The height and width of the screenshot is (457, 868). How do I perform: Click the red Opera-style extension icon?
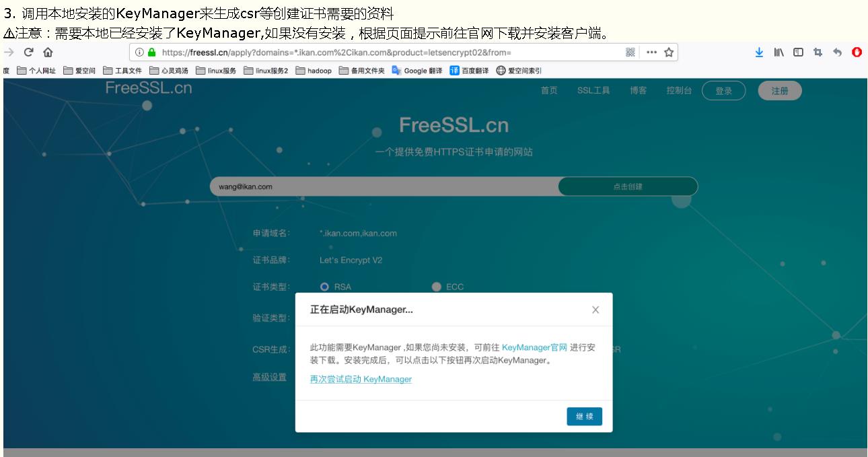point(857,52)
